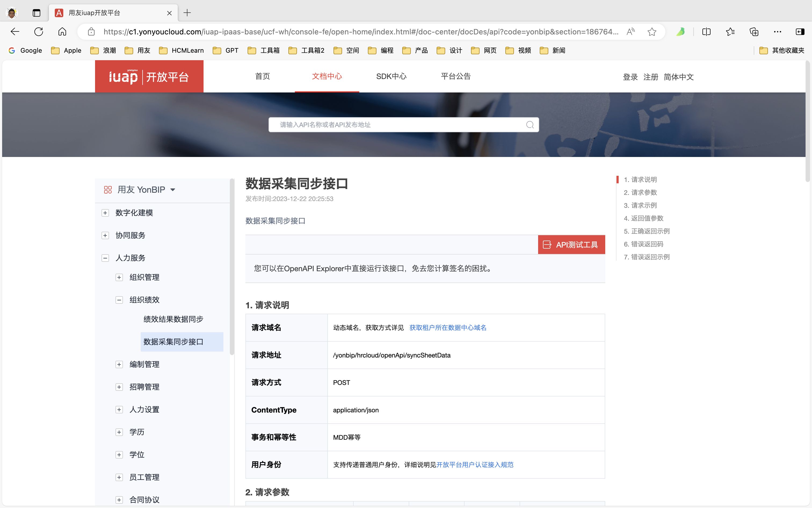
Task: Open the green leaf extension icon
Action: coord(680,32)
